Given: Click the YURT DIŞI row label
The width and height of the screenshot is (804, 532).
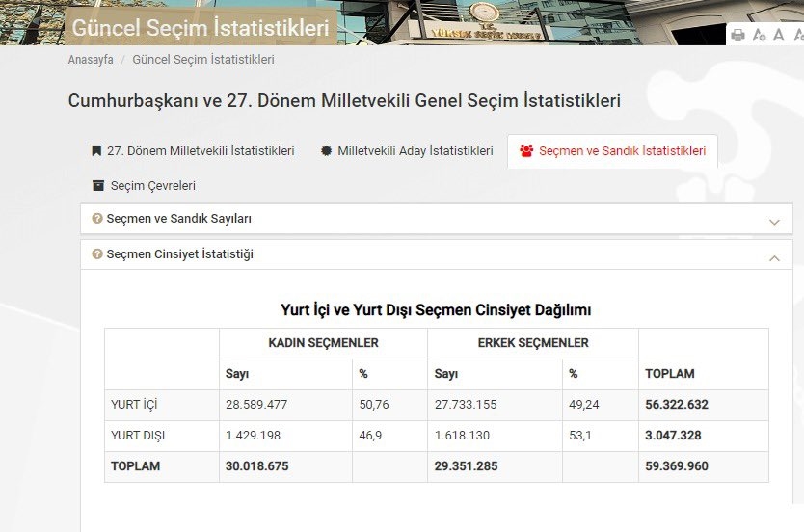Looking at the screenshot, I should (x=138, y=436).
